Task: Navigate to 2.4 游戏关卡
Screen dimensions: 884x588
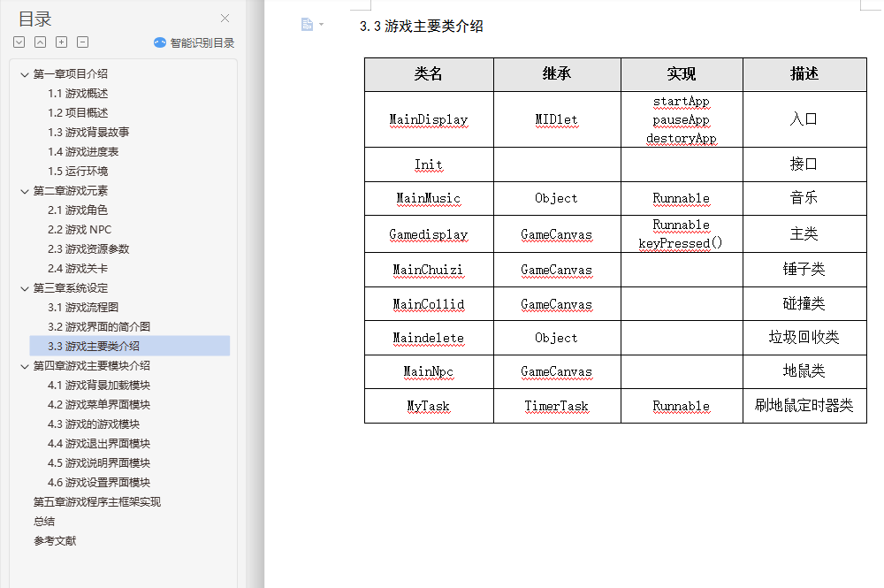Action: pyautogui.click(x=78, y=268)
